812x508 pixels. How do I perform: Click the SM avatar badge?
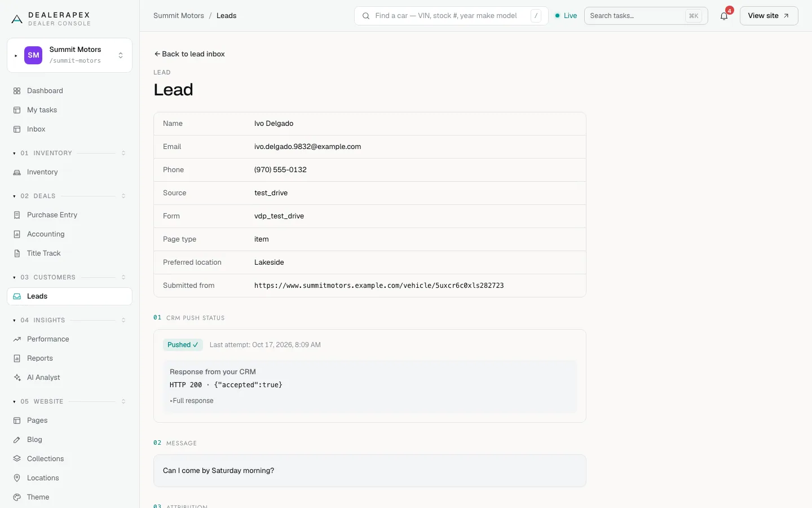click(x=33, y=55)
